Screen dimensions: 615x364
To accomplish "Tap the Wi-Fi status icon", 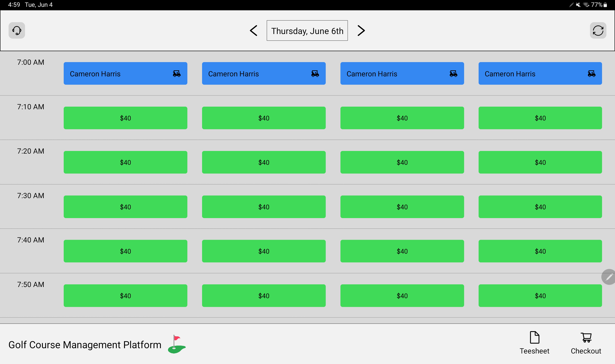I will point(586,5).
